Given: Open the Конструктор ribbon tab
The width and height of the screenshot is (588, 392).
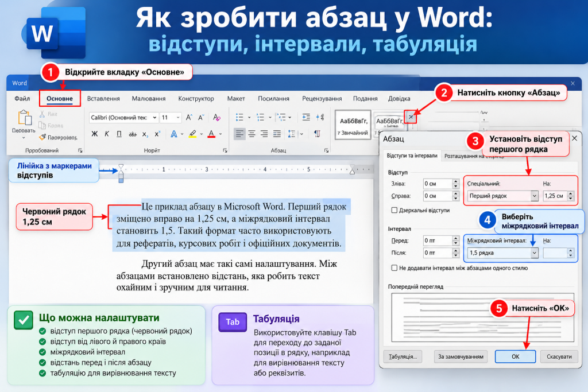Looking at the screenshot, I should pos(196,99).
